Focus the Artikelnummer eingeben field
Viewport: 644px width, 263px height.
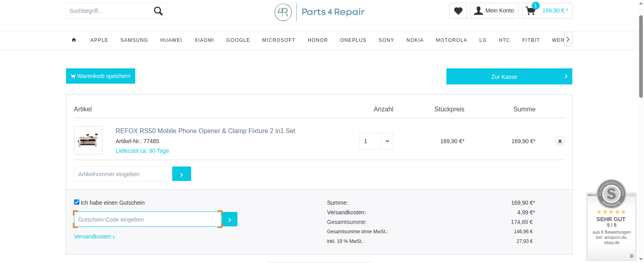123,174
